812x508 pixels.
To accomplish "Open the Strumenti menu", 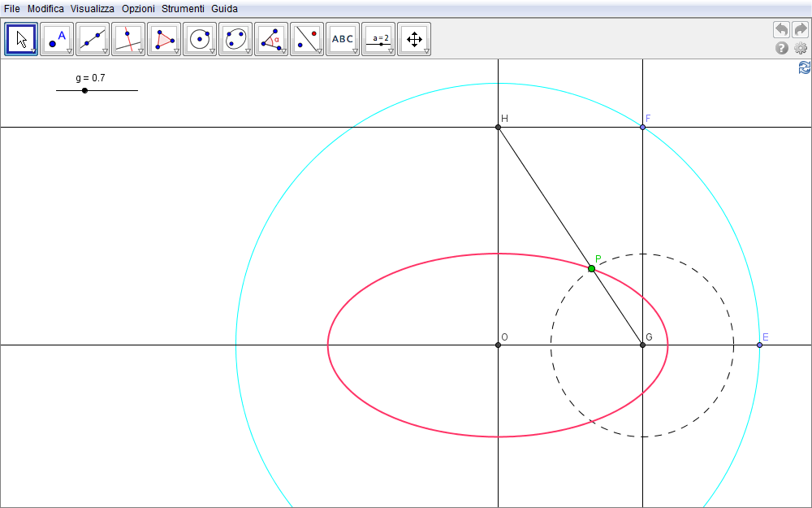I will pos(183,9).
